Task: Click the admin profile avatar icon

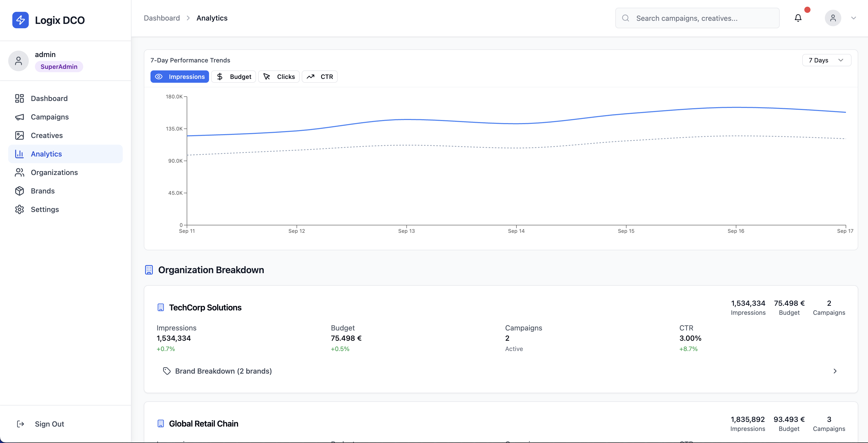Action: point(833,18)
